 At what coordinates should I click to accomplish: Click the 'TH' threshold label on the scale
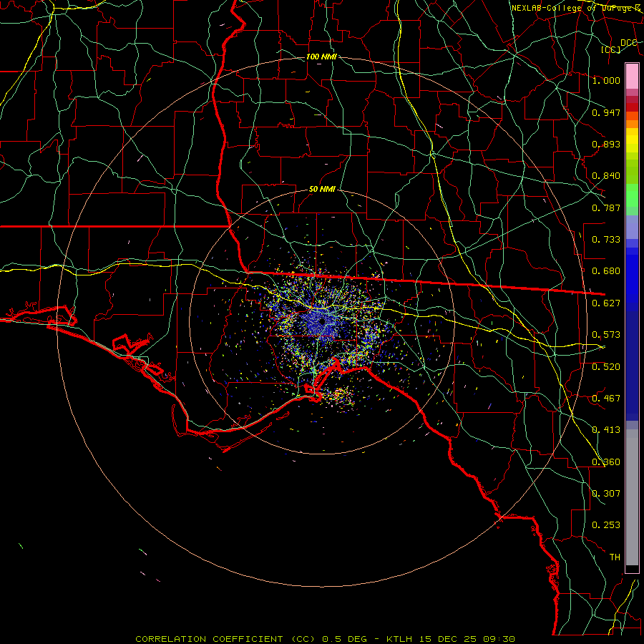click(615, 557)
